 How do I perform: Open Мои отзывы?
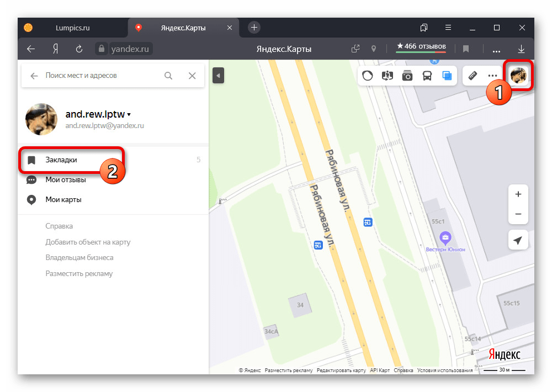pyautogui.click(x=113, y=179)
